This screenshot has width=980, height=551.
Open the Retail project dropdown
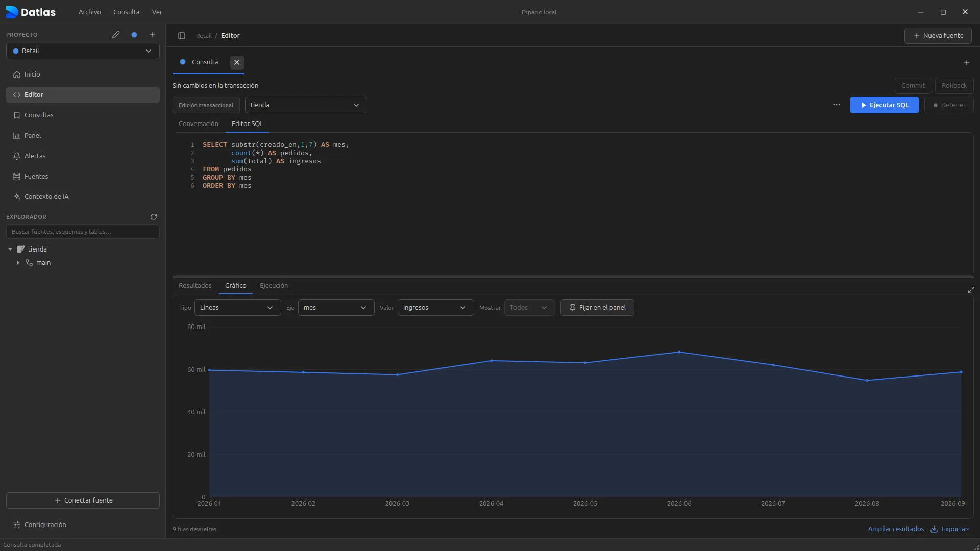click(x=83, y=51)
